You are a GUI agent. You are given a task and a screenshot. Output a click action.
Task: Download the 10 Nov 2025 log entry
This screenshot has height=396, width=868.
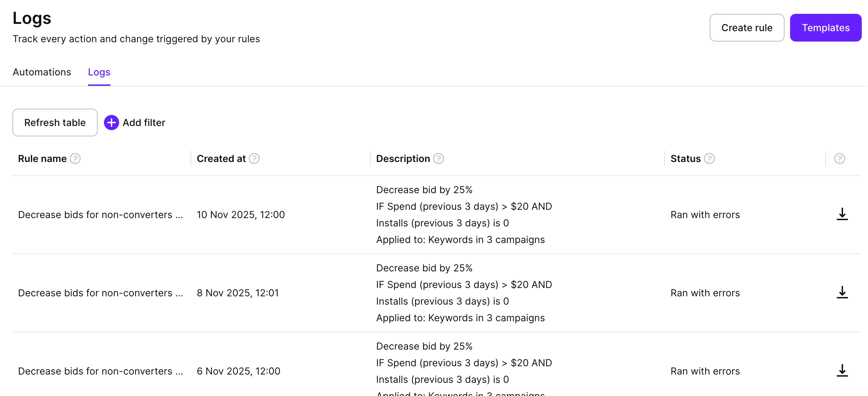(842, 214)
